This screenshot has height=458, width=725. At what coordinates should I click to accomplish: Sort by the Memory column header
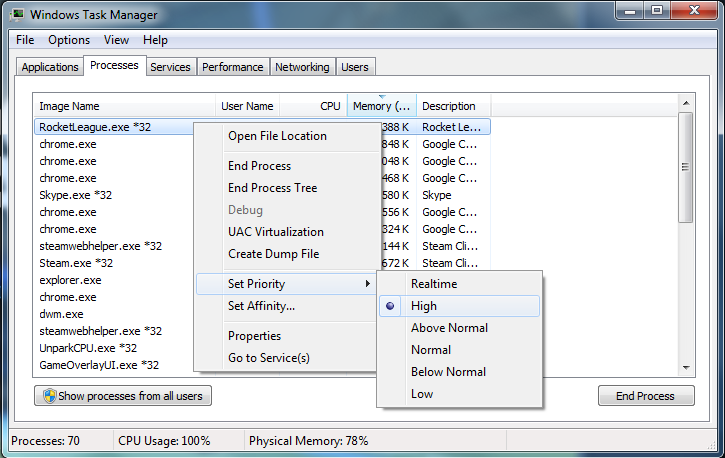coord(380,106)
